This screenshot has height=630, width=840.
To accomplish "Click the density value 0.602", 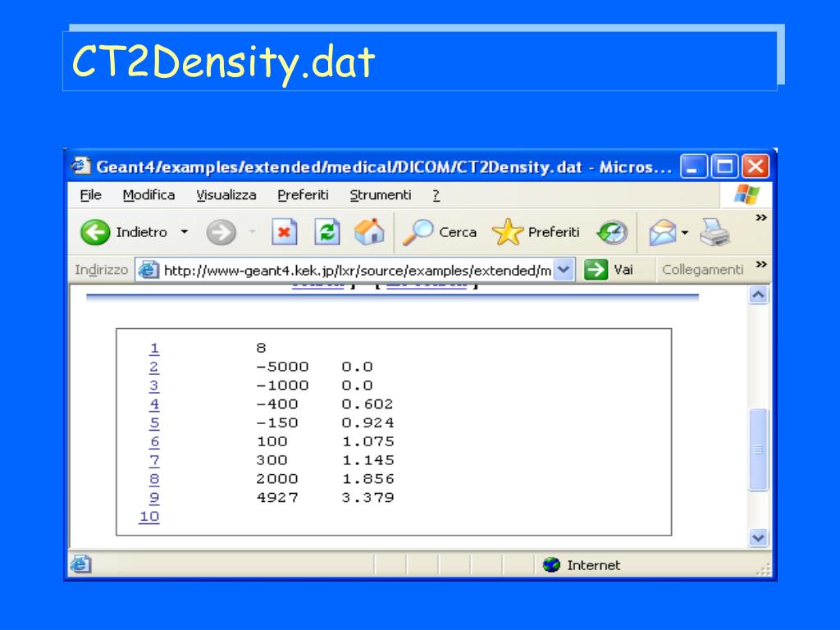I will pyautogui.click(x=367, y=404).
